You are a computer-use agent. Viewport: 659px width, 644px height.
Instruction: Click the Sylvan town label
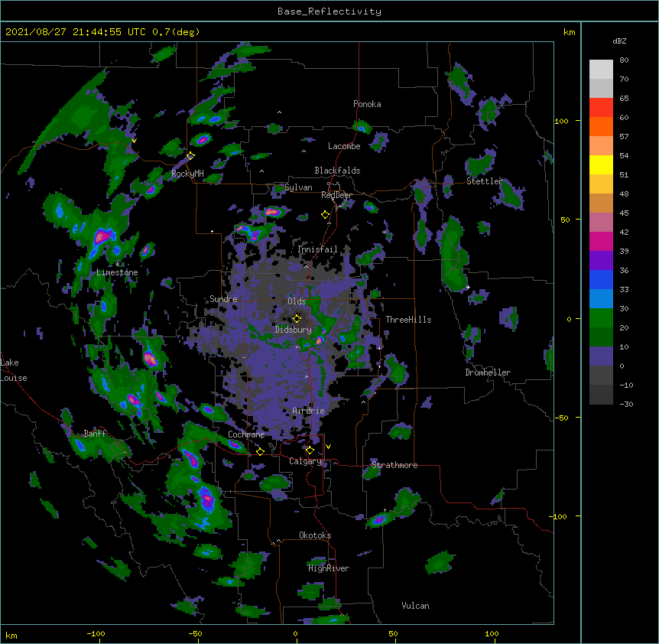[x=298, y=187]
